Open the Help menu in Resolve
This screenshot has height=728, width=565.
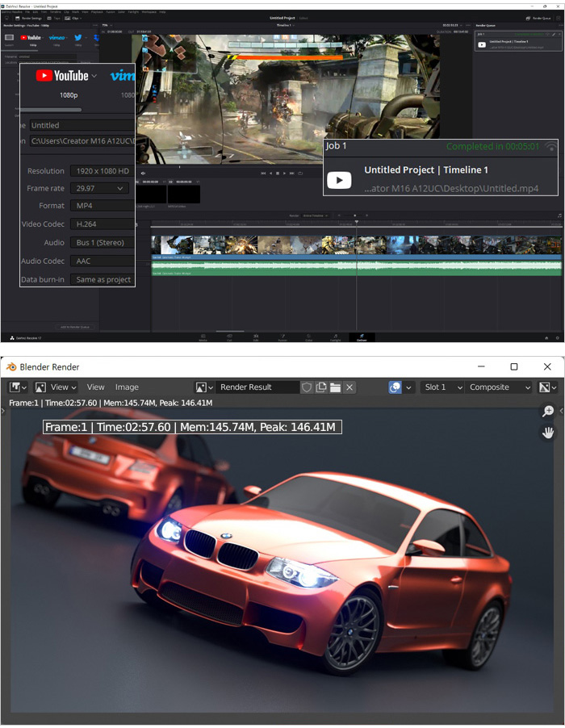tap(162, 12)
